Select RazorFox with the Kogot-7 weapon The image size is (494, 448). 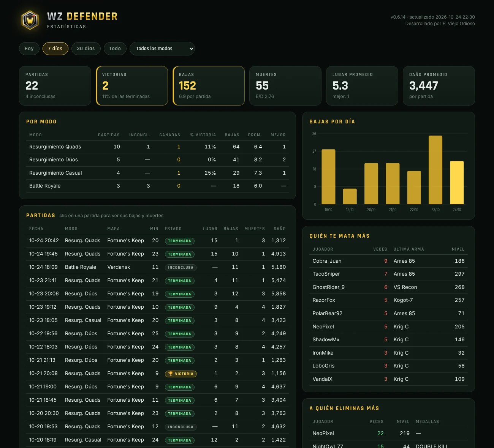tap(388, 300)
